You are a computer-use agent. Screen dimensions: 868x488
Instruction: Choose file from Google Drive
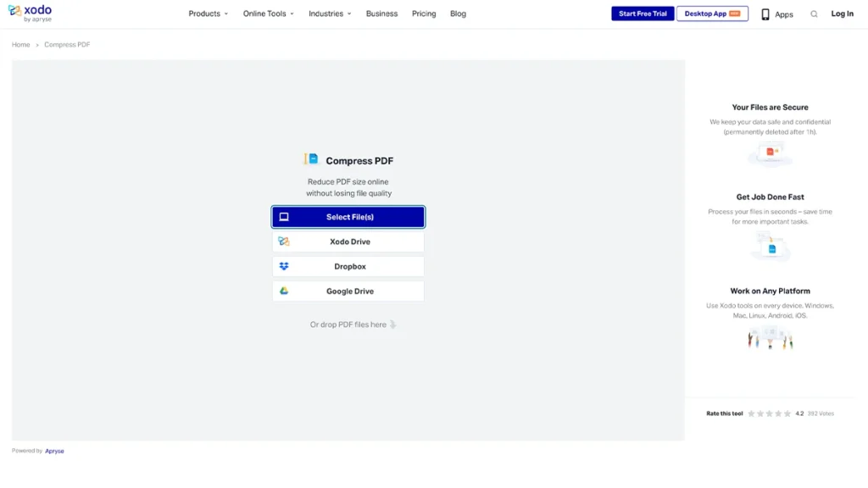pos(348,291)
